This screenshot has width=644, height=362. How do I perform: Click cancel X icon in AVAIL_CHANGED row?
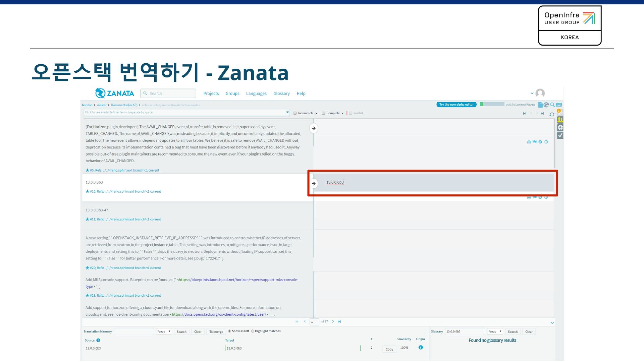[540, 142]
